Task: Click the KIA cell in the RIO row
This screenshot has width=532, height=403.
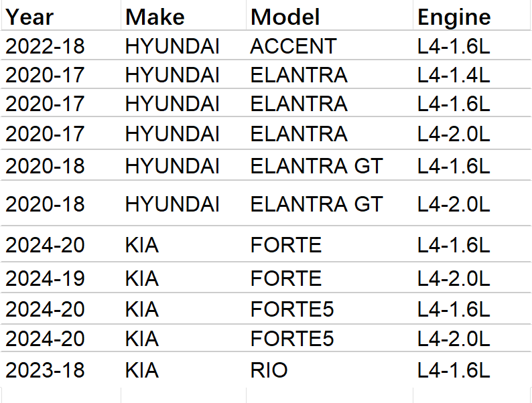Action: (x=142, y=370)
